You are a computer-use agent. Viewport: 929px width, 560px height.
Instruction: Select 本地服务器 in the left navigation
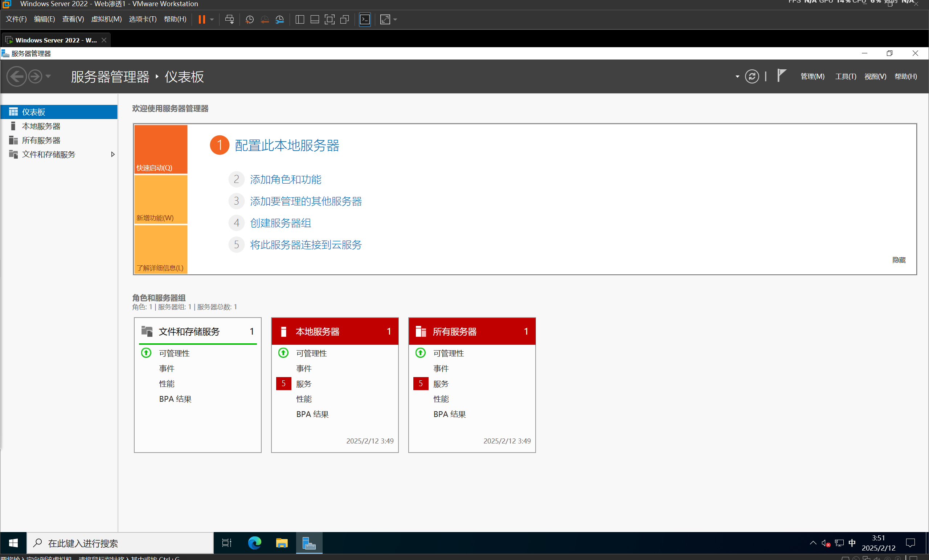coord(59,126)
